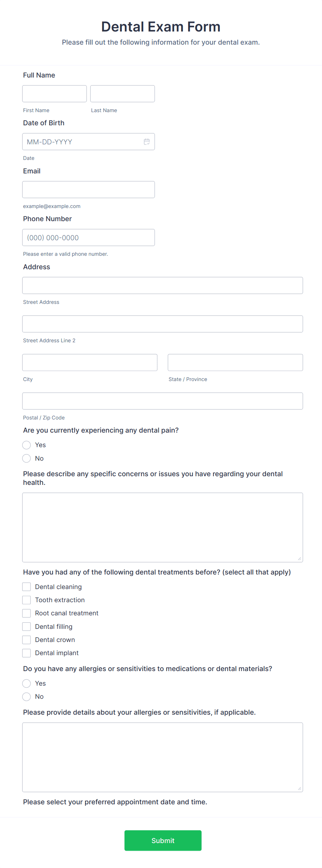The image size is (322, 868).
Task: Select No for current dental pain
Action: (27, 458)
